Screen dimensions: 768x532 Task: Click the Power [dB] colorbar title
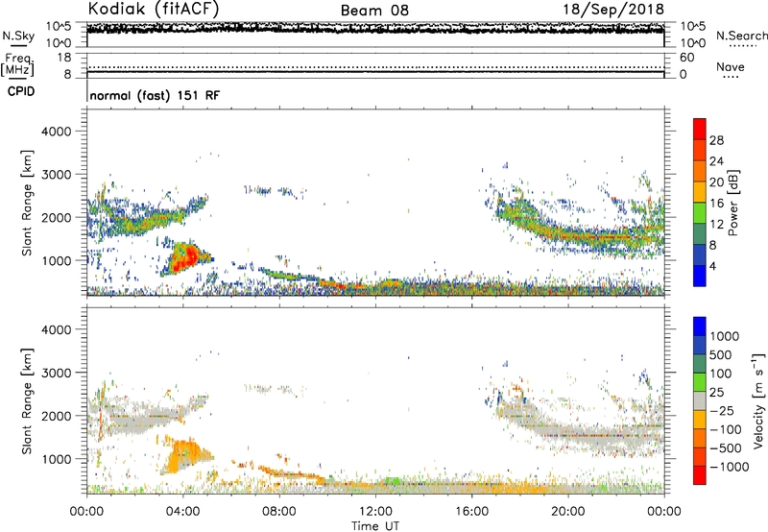coord(732,203)
